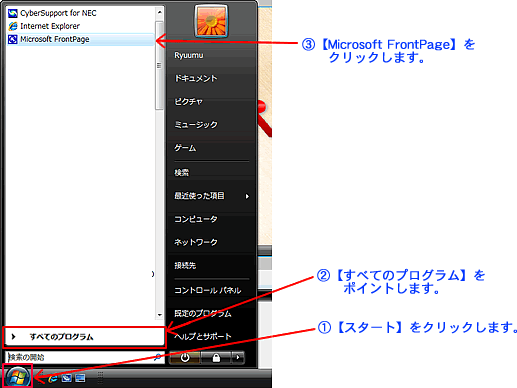Click the power button icon
Screen dimensions: 517x388
185,358
